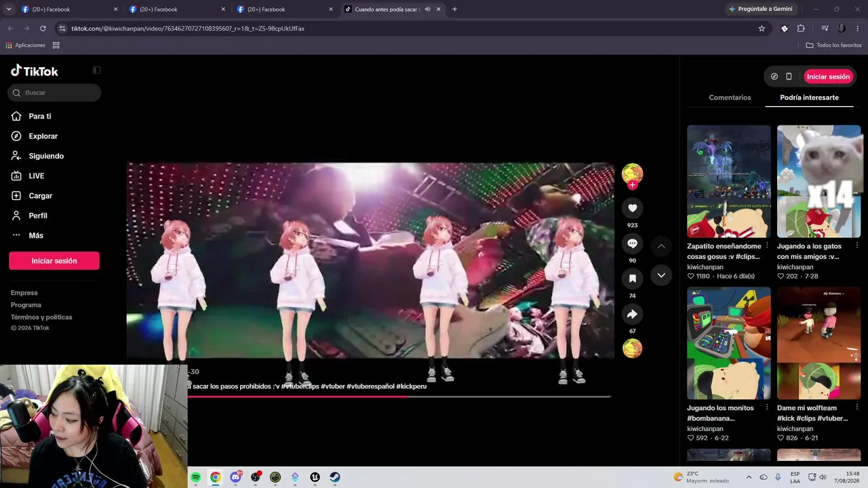The width and height of the screenshot is (868, 488).
Task: Open options for Jugando los monitos card
Action: tap(767, 408)
